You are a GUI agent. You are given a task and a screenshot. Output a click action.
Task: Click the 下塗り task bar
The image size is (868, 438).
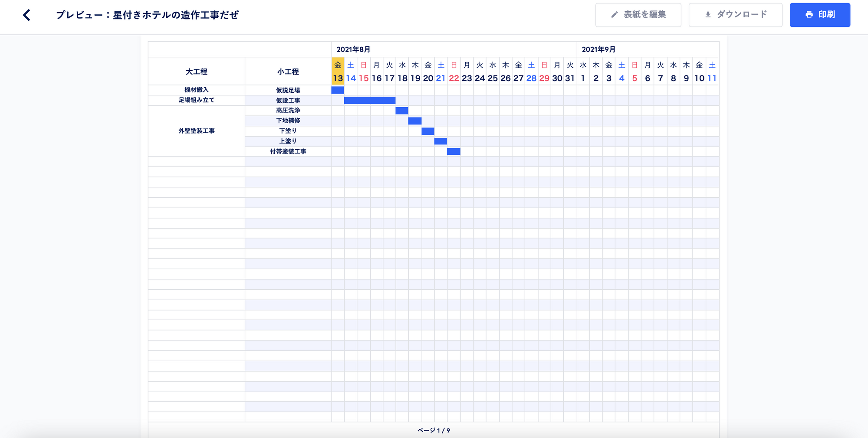pyautogui.click(x=428, y=131)
